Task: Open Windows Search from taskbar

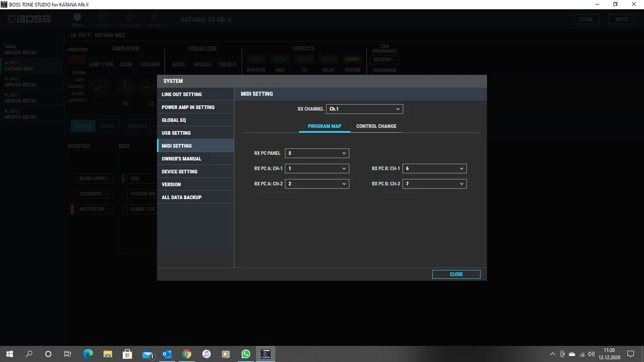Action: pyautogui.click(x=29, y=354)
